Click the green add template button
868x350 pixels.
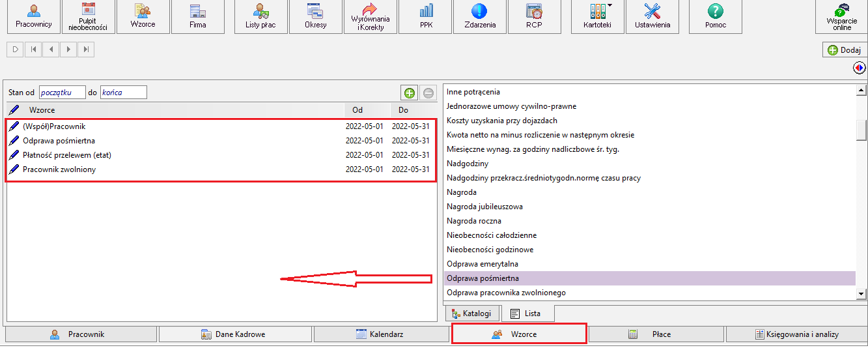click(410, 93)
